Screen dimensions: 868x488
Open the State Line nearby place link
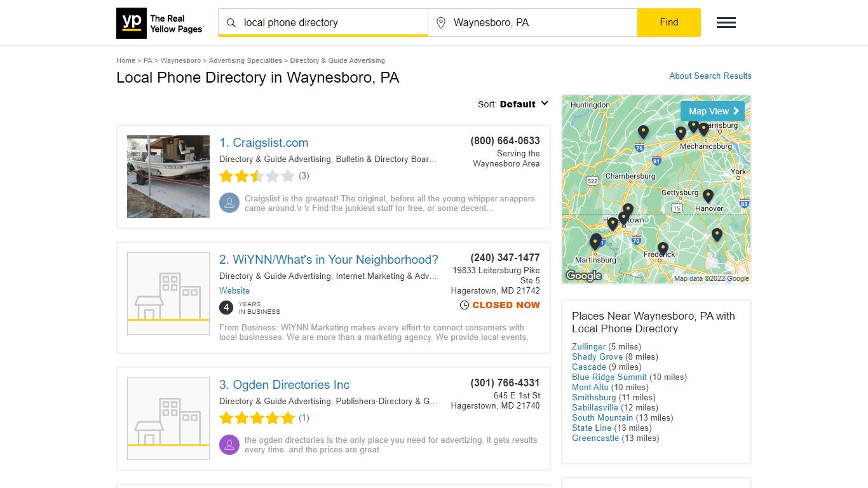pyautogui.click(x=592, y=428)
